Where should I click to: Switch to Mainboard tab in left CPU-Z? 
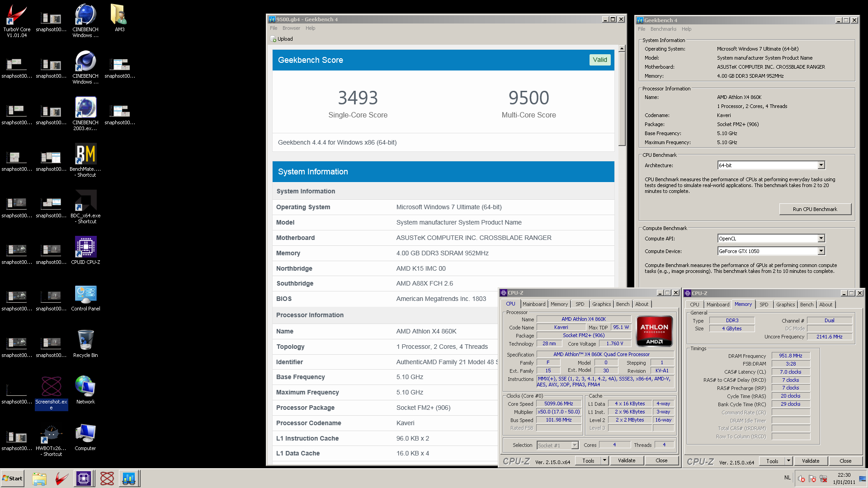pos(534,304)
